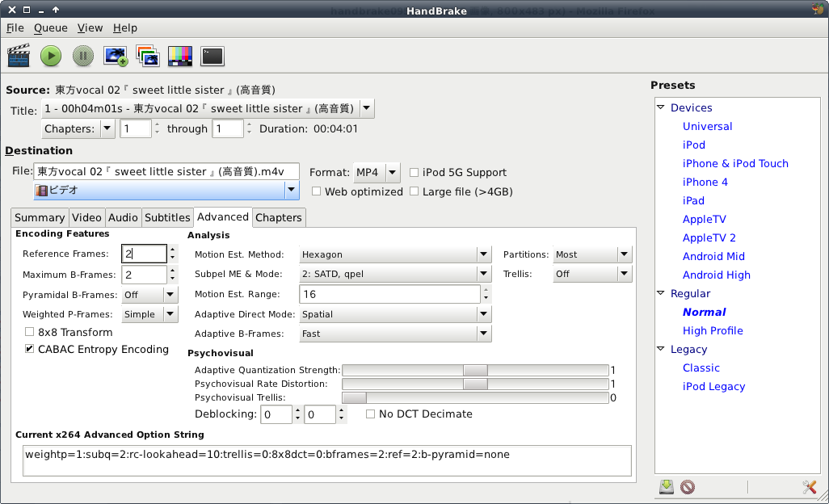The width and height of the screenshot is (829, 504).
Task: Select the High Profile preset
Action: pyautogui.click(x=713, y=330)
